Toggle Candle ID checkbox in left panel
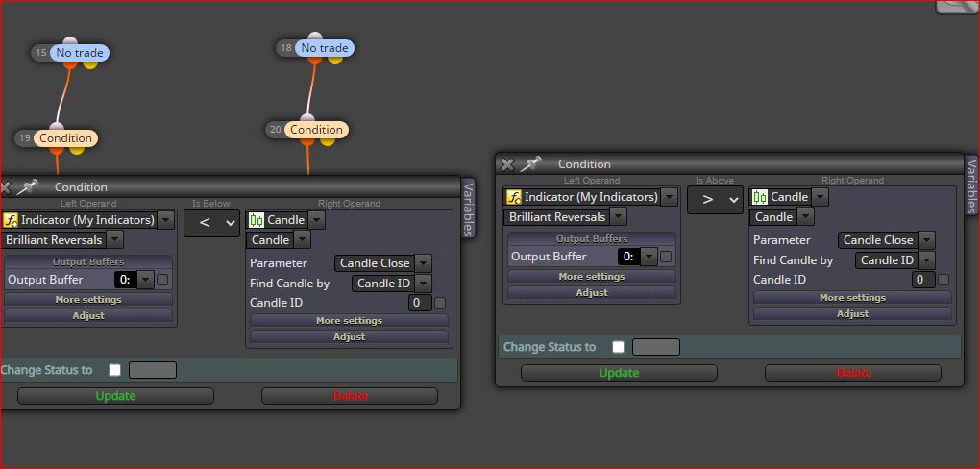The image size is (980, 469). coord(440,304)
